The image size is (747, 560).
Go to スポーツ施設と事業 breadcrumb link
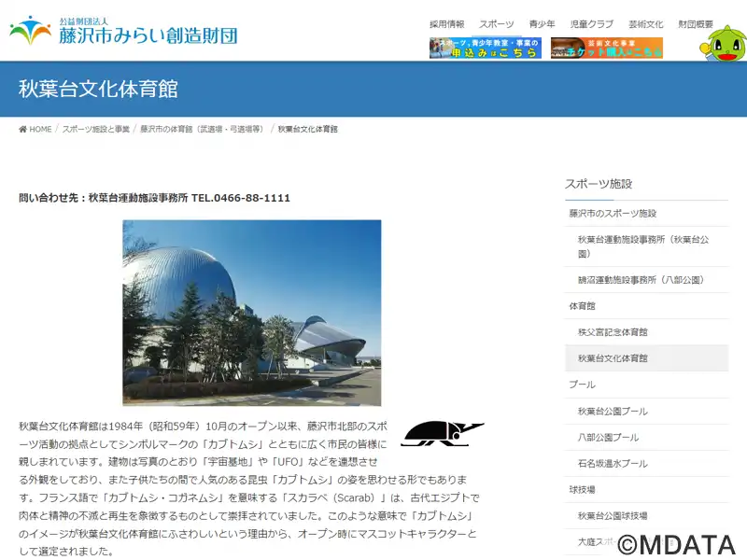(96, 129)
